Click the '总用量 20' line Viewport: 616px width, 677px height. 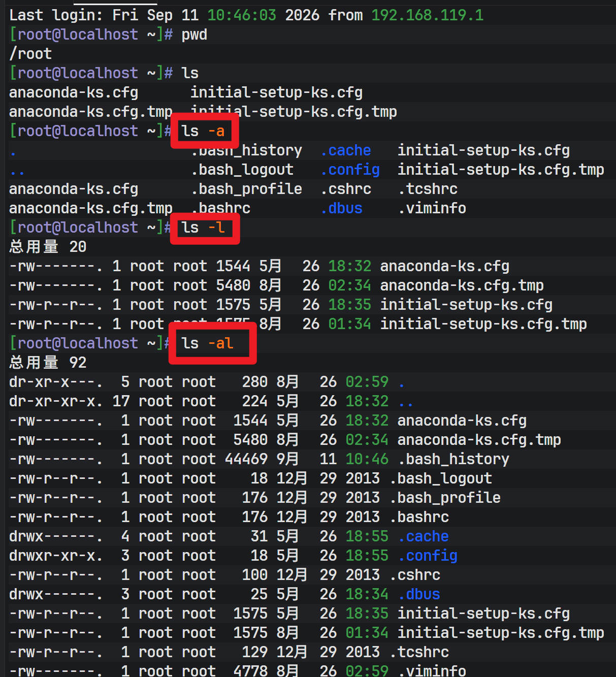(48, 247)
